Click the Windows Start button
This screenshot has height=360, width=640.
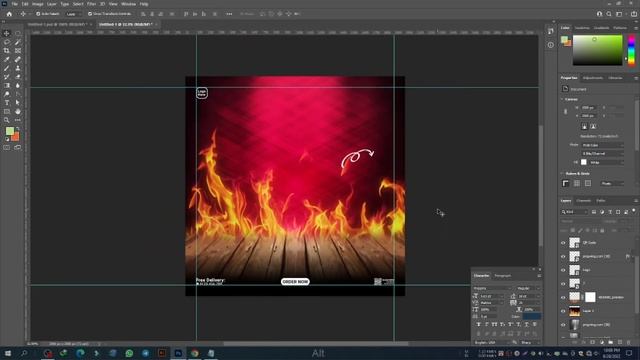pyautogui.click(x=7, y=353)
